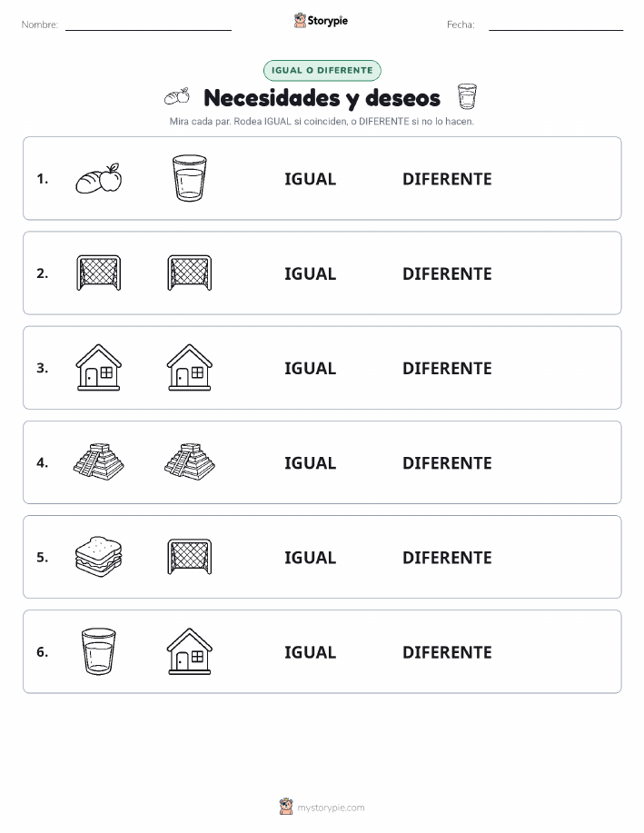
Task: Choose IGUAL for row 2
Action: [x=311, y=273]
